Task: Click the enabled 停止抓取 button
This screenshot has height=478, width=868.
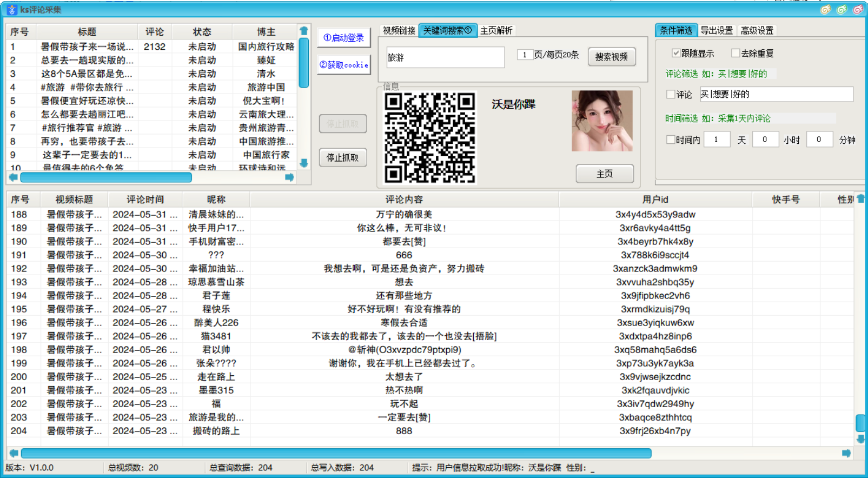Action: (x=343, y=157)
